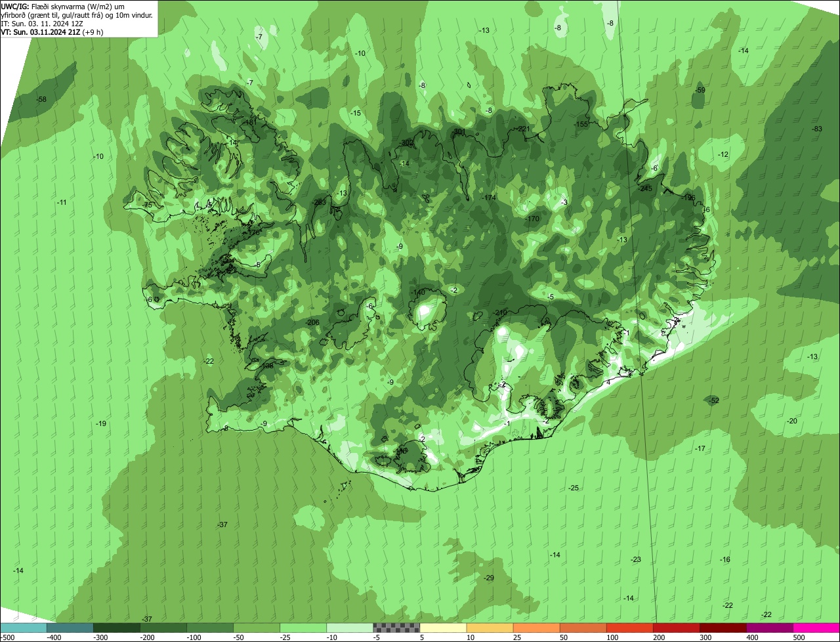Select the magenta legend swatch above 500
Viewport: 840px width, 642px height.
(x=816, y=628)
